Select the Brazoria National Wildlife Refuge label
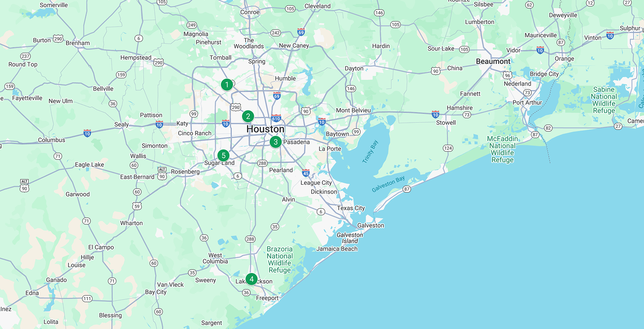This screenshot has height=329, width=644. (280, 259)
